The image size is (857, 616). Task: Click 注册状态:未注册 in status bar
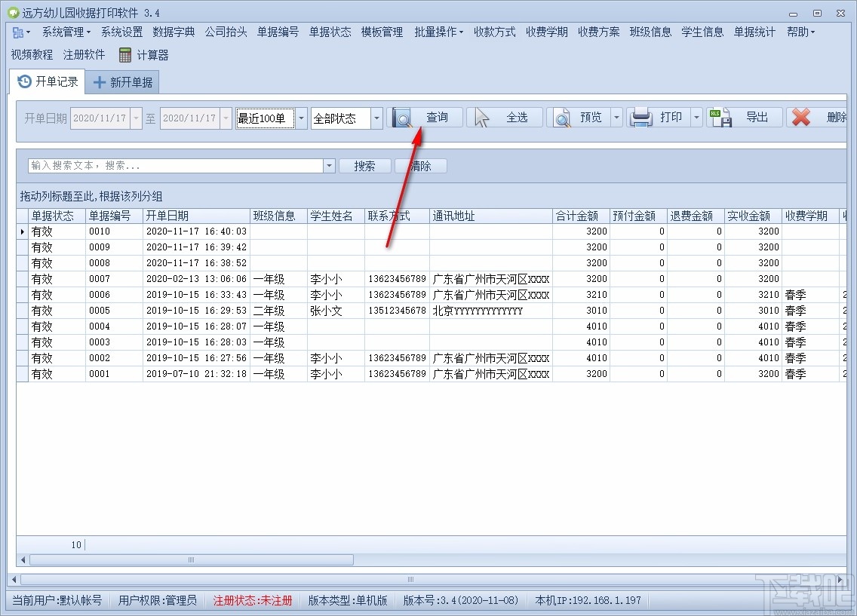tap(253, 601)
